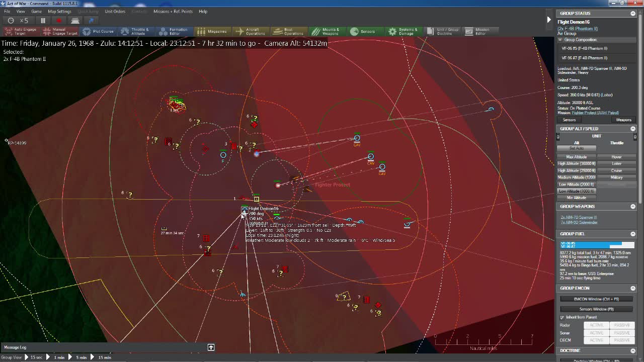644x362 pixels.
Task: Open the File menu
Action: (7, 11)
